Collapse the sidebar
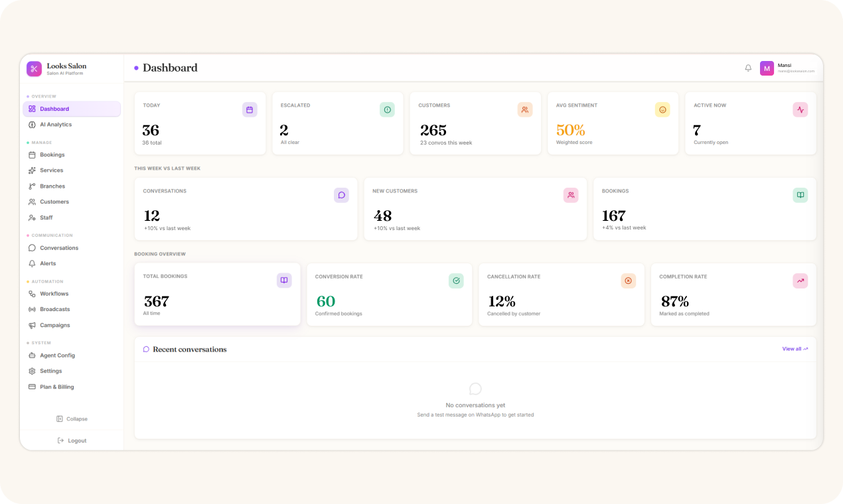The image size is (843, 504). point(72,419)
